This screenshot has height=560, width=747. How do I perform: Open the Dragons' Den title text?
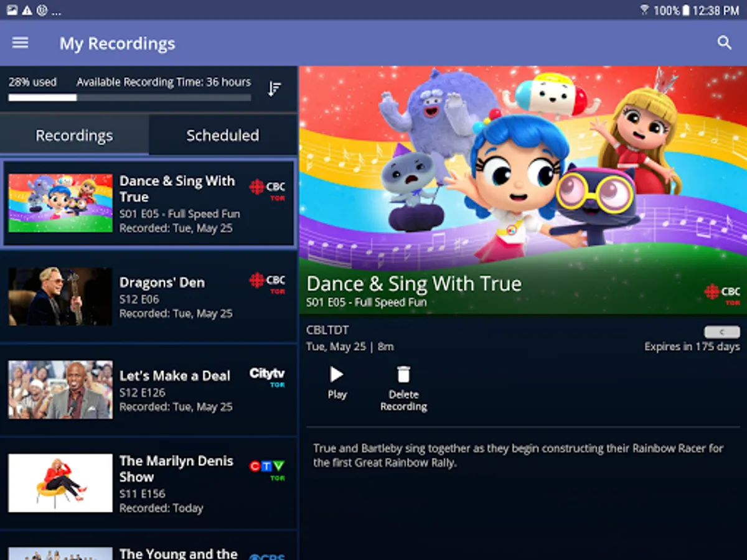tap(162, 282)
